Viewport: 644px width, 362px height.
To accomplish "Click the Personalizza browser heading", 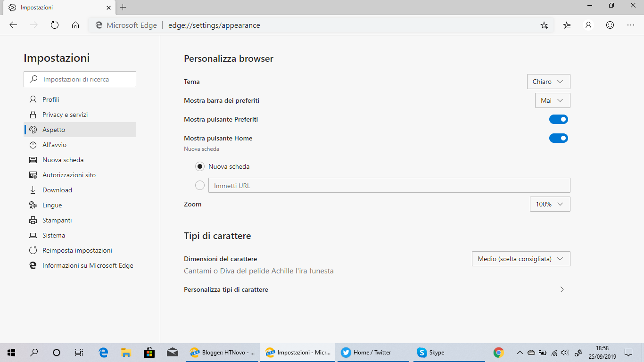I will [x=229, y=59].
